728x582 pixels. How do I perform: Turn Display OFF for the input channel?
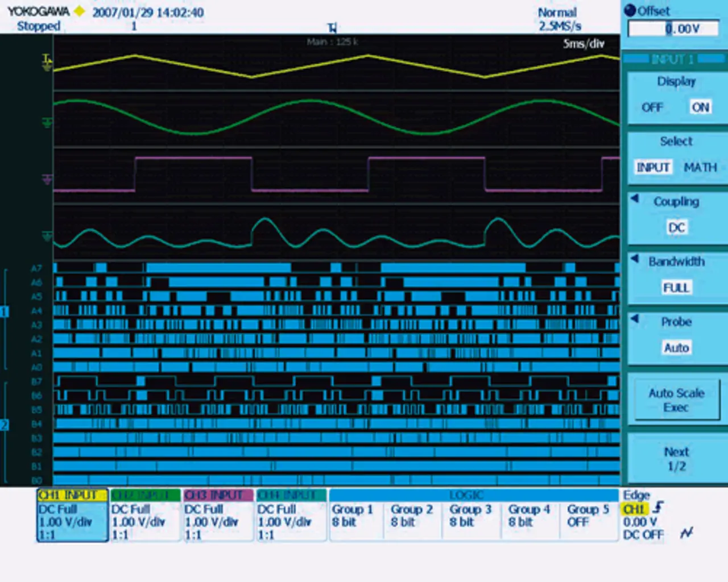coord(652,107)
